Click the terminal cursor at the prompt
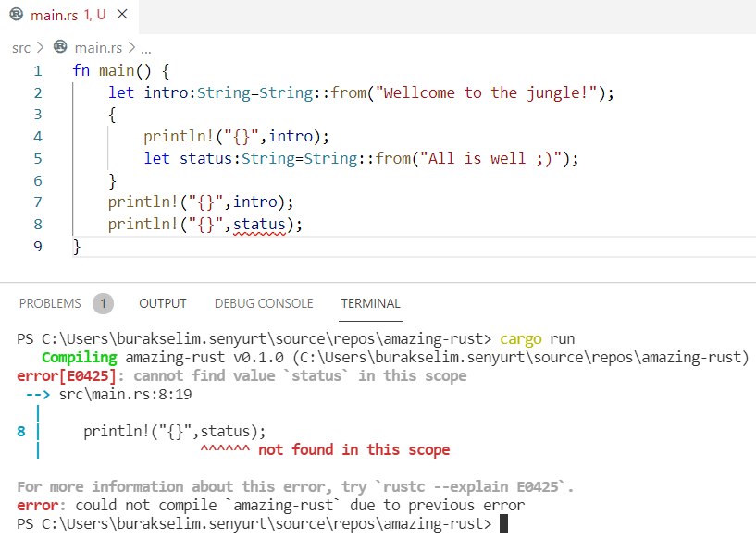 503,524
